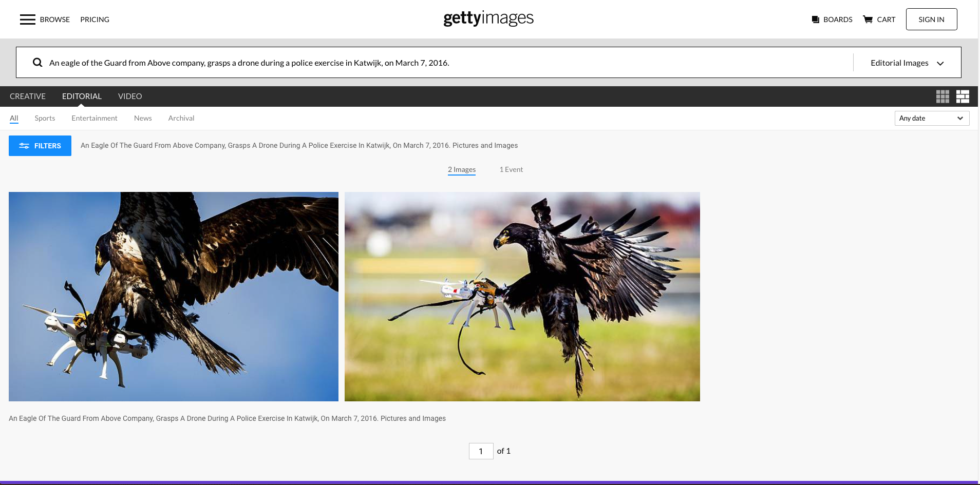Switch to the Video tab
Image resolution: width=980 pixels, height=485 pixels.
(130, 96)
